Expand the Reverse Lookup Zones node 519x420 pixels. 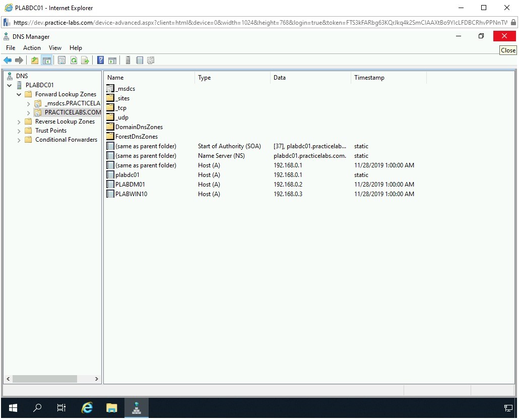(19, 122)
